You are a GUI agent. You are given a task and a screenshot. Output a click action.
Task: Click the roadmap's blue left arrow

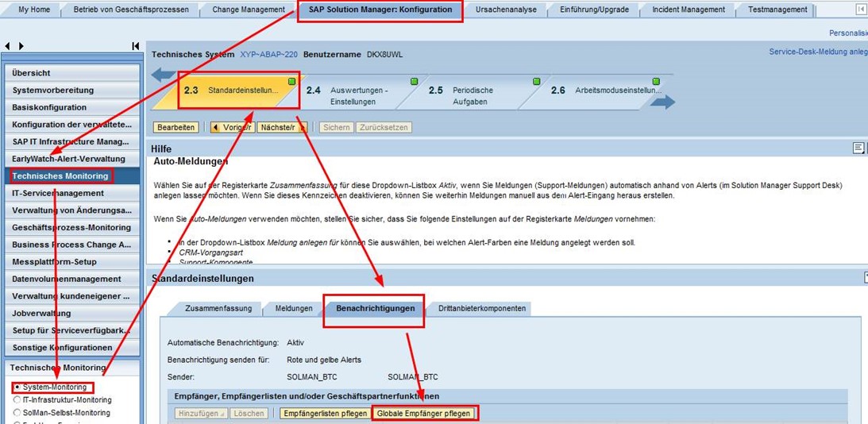point(164,75)
